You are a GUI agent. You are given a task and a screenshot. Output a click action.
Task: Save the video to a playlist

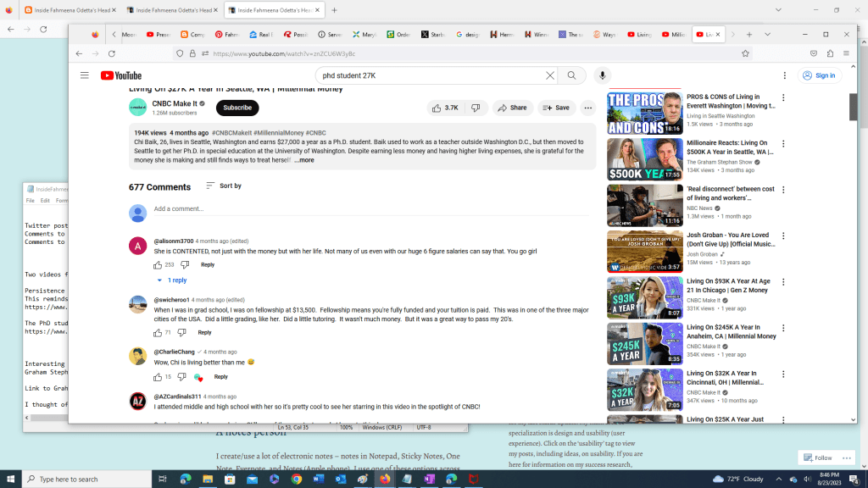coord(554,108)
